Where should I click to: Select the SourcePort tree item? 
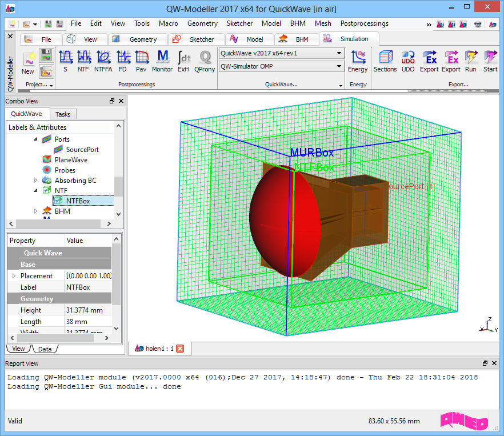click(82, 150)
